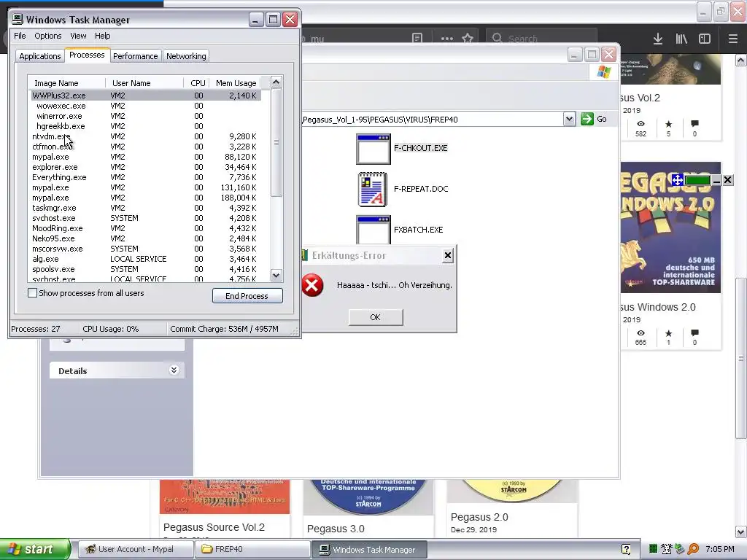Image resolution: width=747 pixels, height=560 pixels.
Task: Open the Options menu in Task Manager
Action: point(47,36)
